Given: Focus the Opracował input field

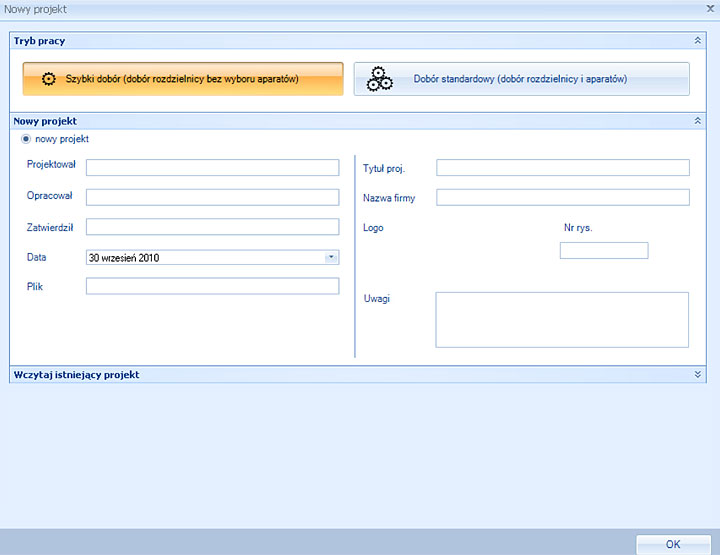Looking at the screenshot, I should (213, 197).
